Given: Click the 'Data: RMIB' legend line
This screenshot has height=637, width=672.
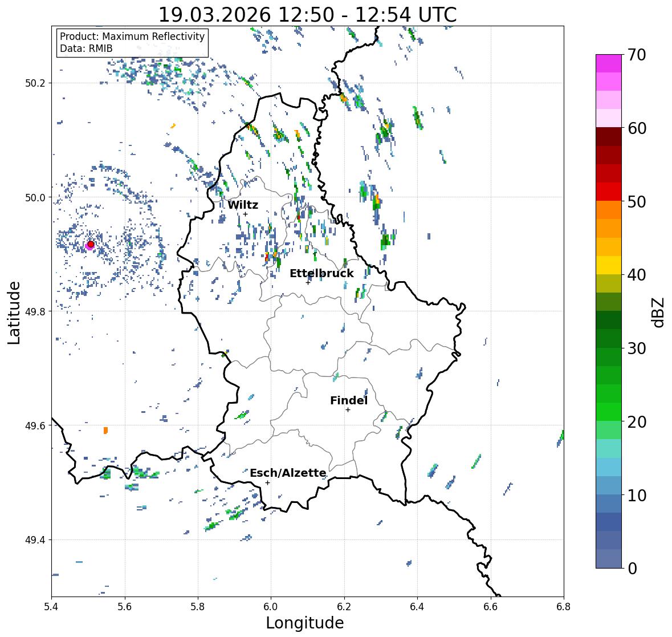Looking at the screenshot, I should pyautogui.click(x=86, y=48).
